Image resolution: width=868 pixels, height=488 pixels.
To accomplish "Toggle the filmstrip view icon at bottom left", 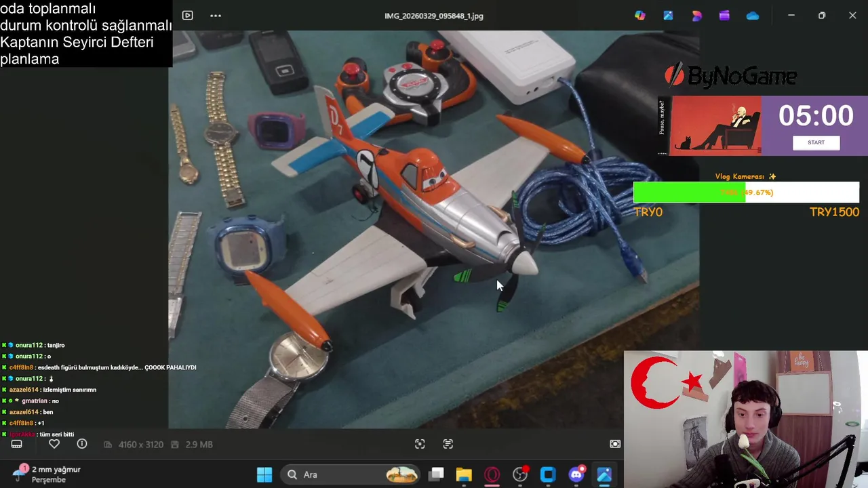I will coord(17,444).
